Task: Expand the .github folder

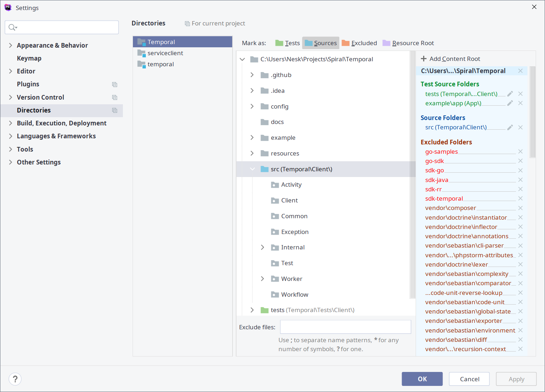Action: coord(252,75)
